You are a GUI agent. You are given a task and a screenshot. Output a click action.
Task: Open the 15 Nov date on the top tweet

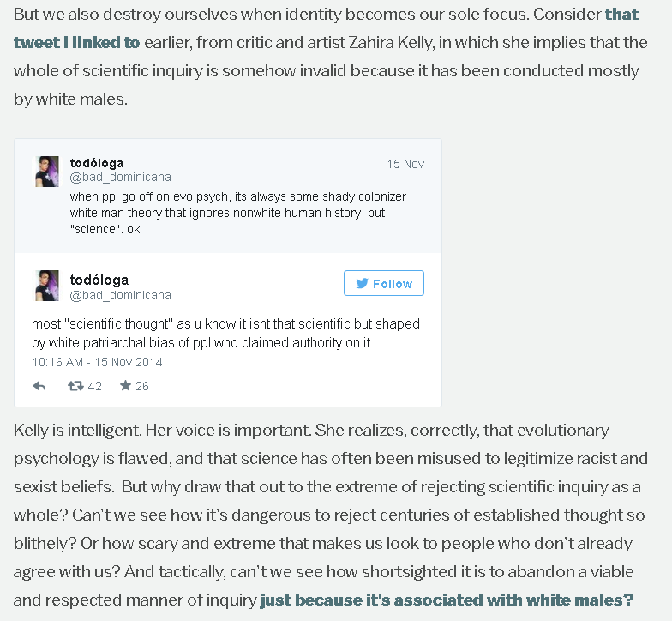coord(405,164)
